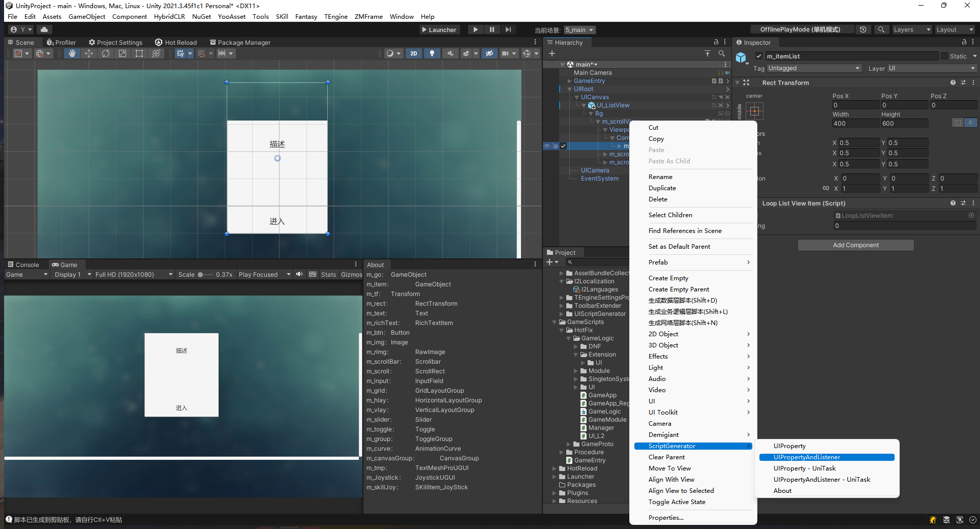Open the Package Manager
This screenshot has width=980, height=529.
click(x=240, y=42)
